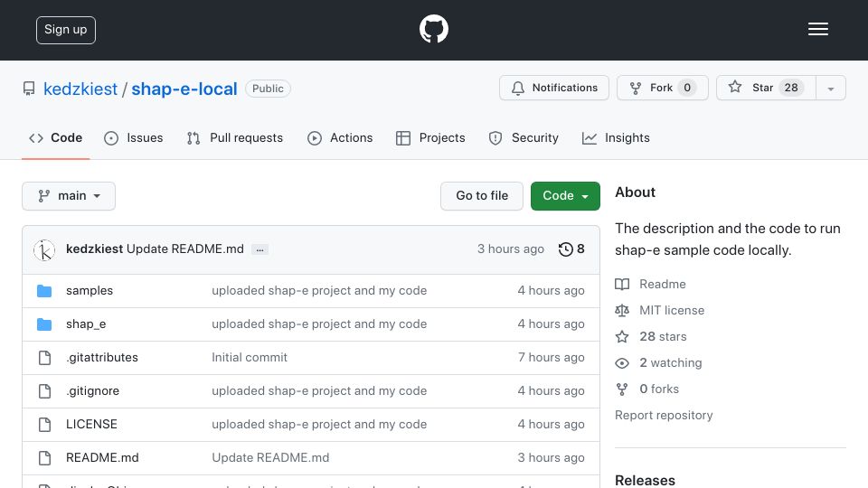Open the shap-e-local repository link
Image resolution: width=868 pixels, height=488 pixels.
click(184, 89)
